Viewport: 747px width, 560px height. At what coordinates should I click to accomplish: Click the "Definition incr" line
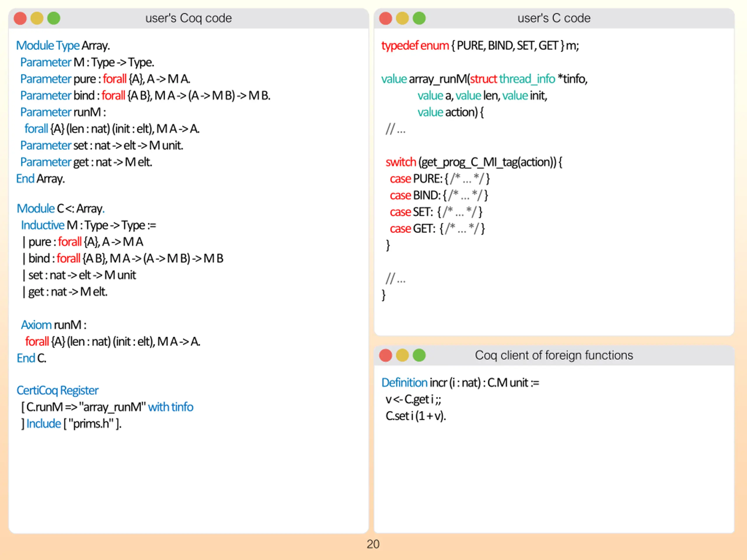coord(460,383)
